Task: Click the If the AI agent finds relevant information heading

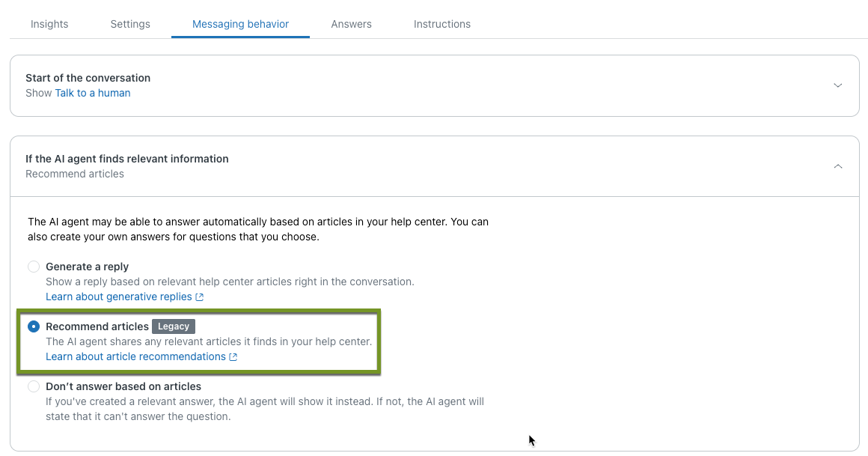Action: pos(126,159)
